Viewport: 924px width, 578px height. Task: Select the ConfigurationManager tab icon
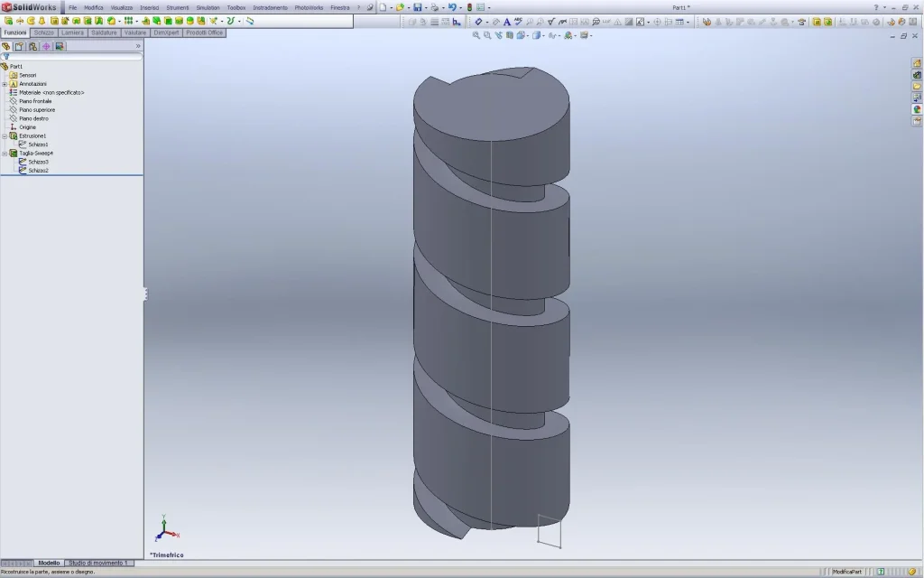(33, 46)
